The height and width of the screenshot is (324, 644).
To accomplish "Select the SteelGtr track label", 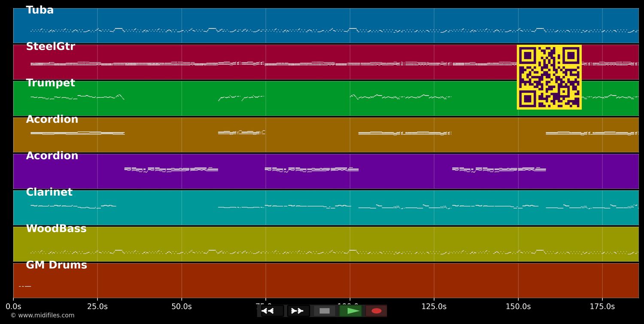I will pyautogui.click(x=51, y=47).
